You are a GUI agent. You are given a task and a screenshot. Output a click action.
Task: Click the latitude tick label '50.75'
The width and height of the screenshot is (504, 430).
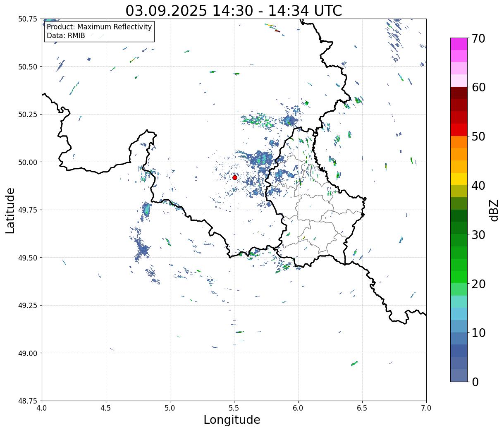coord(28,19)
